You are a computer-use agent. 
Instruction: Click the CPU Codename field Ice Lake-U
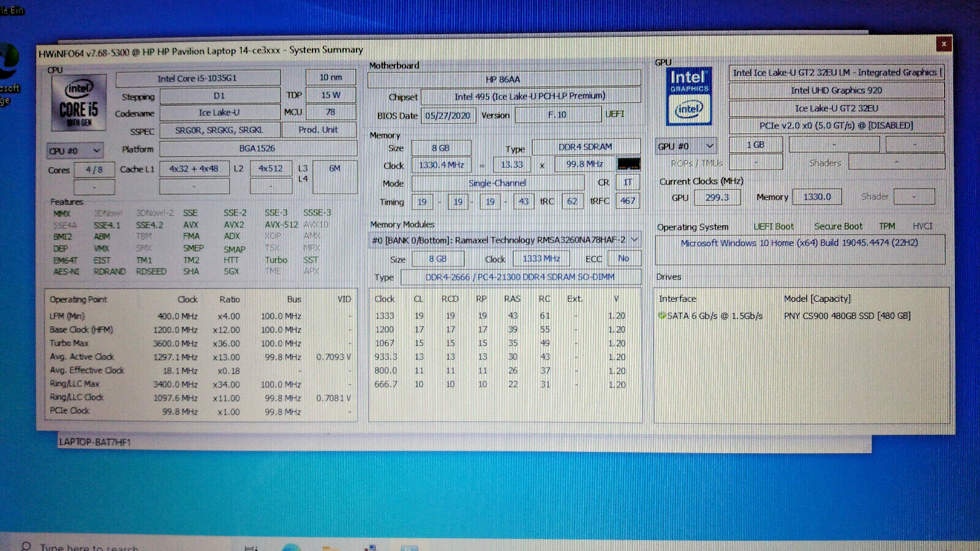click(219, 113)
